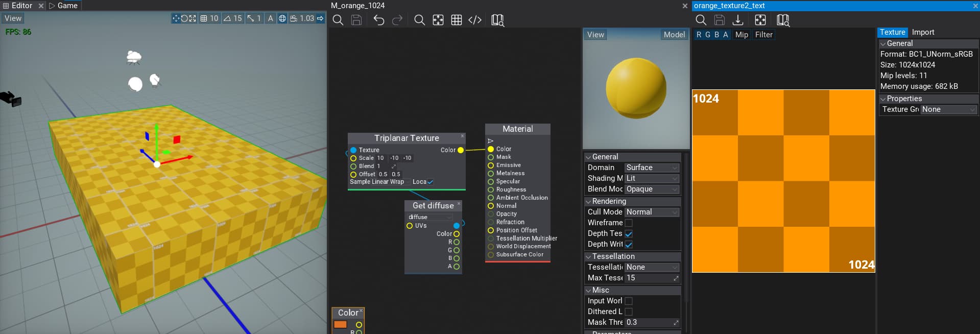Open docs icon in material editor toolbar

tap(497, 20)
